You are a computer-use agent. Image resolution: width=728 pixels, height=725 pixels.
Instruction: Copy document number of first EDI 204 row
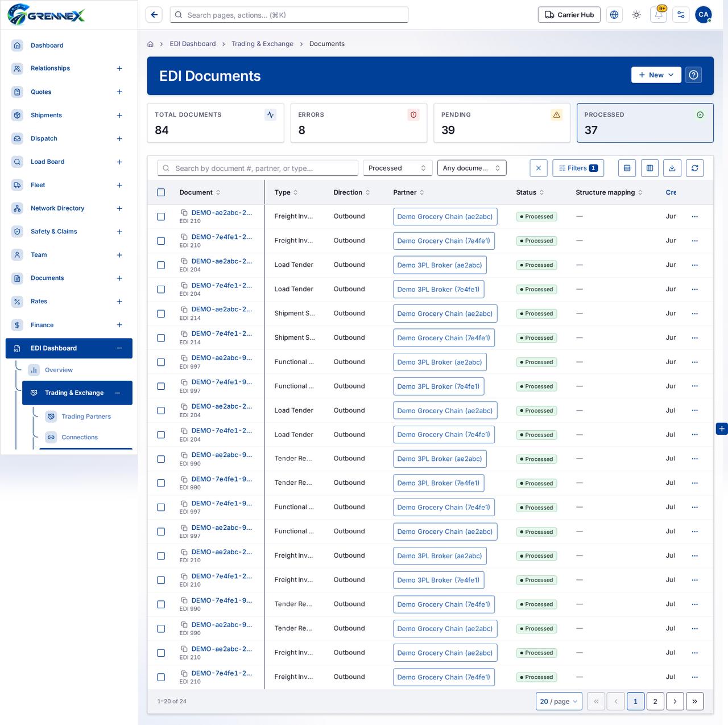(x=184, y=261)
